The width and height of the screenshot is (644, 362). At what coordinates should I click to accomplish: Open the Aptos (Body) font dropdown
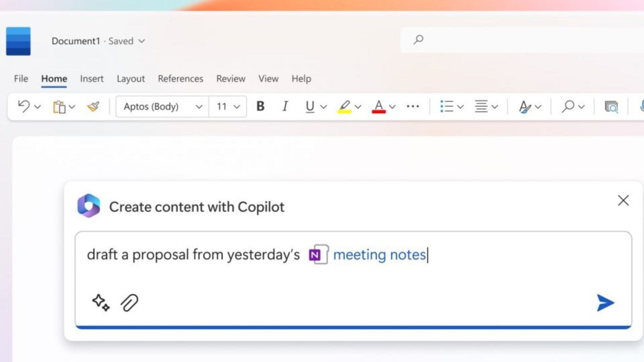click(199, 107)
